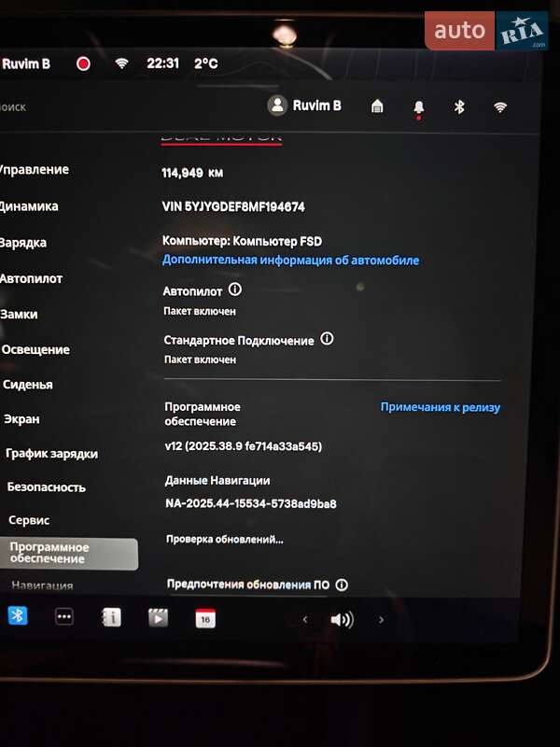Open the Bluetooth app in the bottom dock
The image size is (560, 747).
pos(18,615)
